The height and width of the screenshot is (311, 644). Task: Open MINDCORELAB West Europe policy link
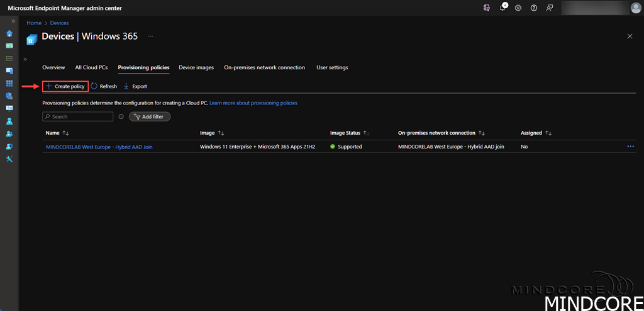pyautogui.click(x=99, y=147)
